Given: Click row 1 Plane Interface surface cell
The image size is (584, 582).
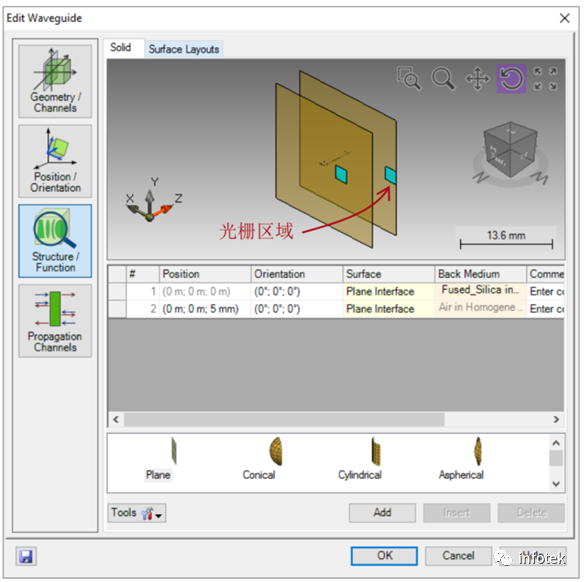Looking at the screenshot, I should point(388,292).
